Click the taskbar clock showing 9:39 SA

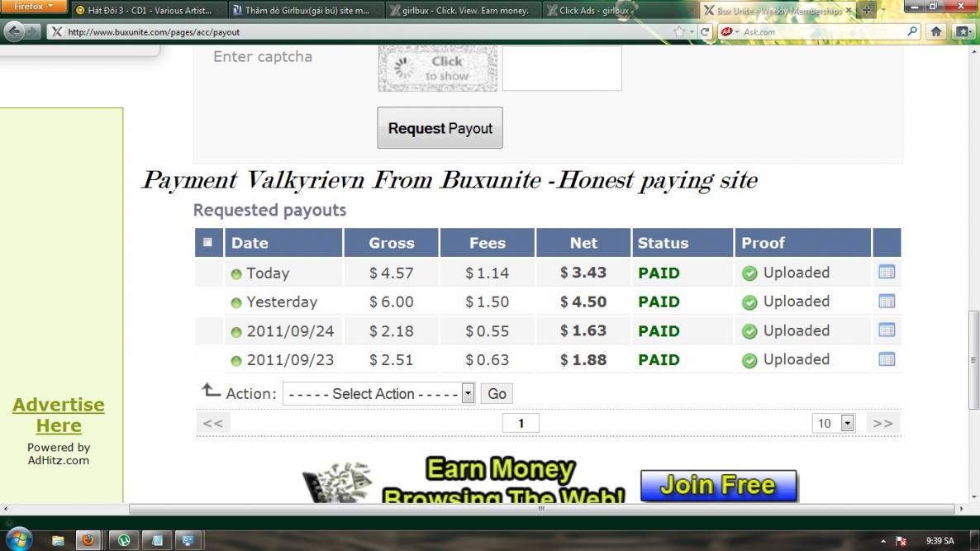point(940,541)
